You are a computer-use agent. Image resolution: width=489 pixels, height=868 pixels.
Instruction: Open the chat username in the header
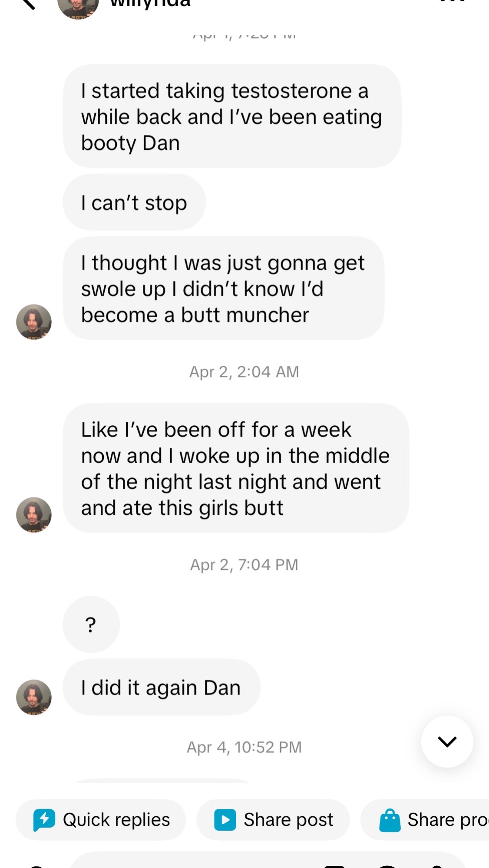(x=150, y=3)
